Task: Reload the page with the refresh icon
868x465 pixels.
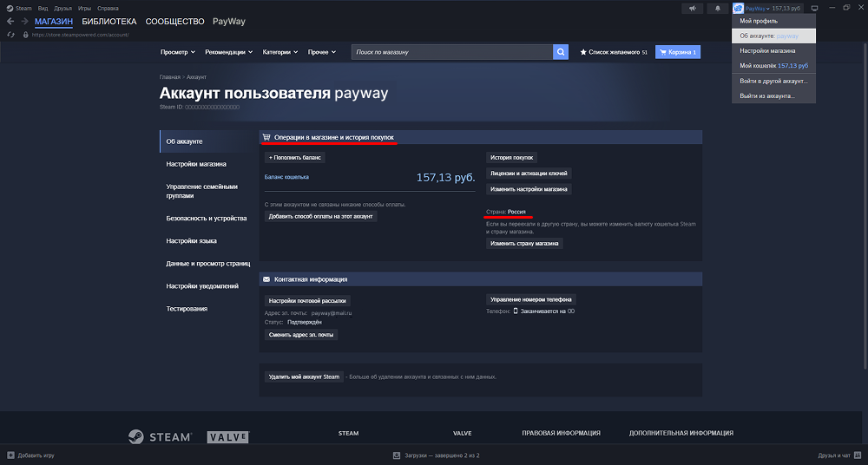Action: coord(10,35)
